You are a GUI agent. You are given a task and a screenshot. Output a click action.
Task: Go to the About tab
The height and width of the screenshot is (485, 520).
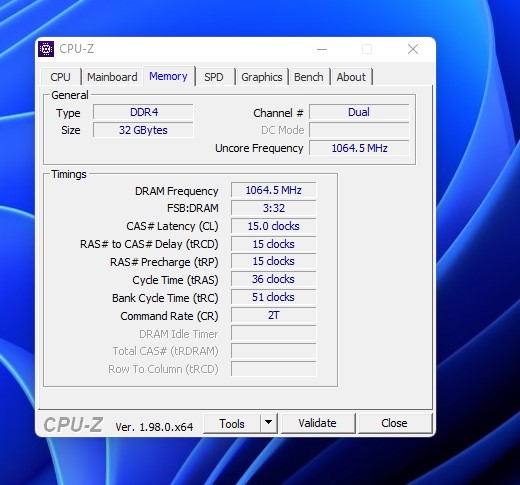[351, 77]
